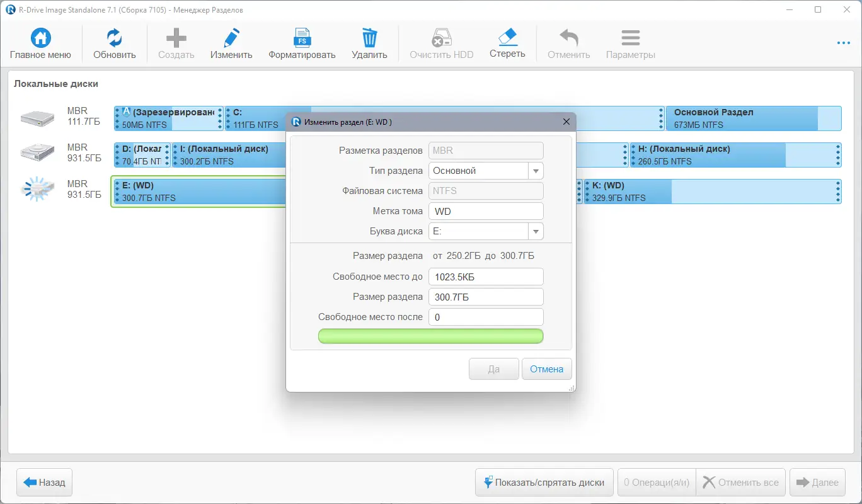Click the Форматировать toolbar icon

pyautogui.click(x=302, y=38)
